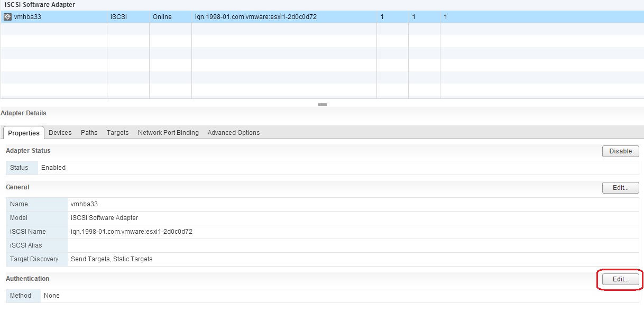Open the Network Port Binding tab
Screen dimensions: 644x311
[x=168, y=132]
